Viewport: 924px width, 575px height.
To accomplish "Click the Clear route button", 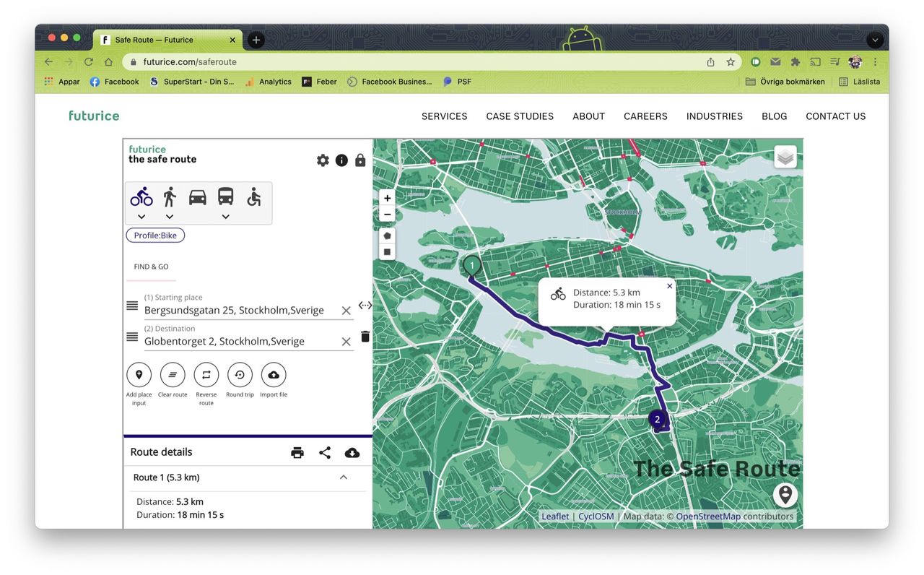I will point(173,376).
